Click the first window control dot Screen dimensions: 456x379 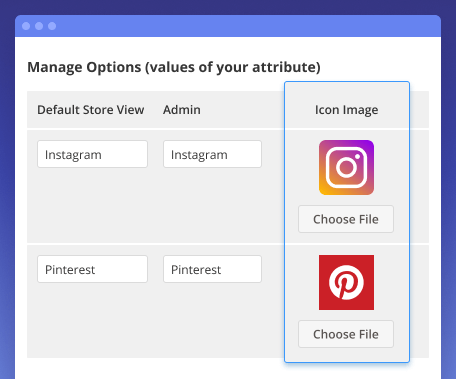tap(26, 26)
